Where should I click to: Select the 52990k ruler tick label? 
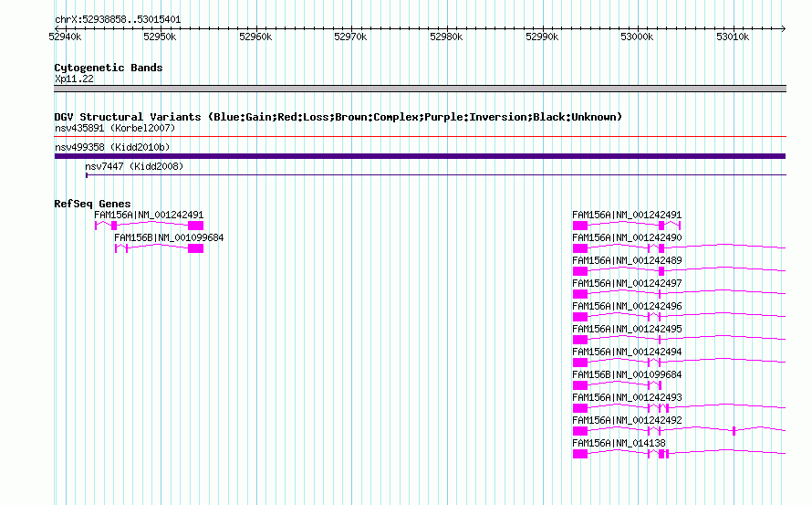pyautogui.click(x=542, y=37)
